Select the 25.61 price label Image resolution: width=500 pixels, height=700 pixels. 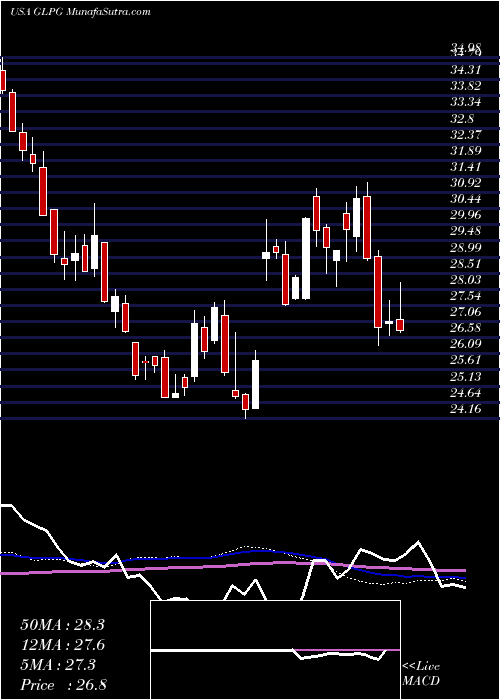click(x=466, y=360)
